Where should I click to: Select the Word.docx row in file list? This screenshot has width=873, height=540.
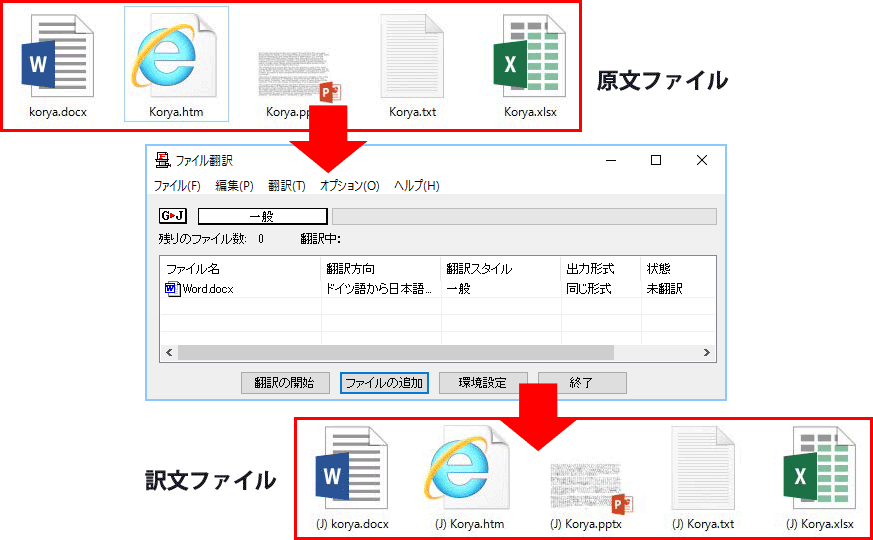tap(438, 289)
